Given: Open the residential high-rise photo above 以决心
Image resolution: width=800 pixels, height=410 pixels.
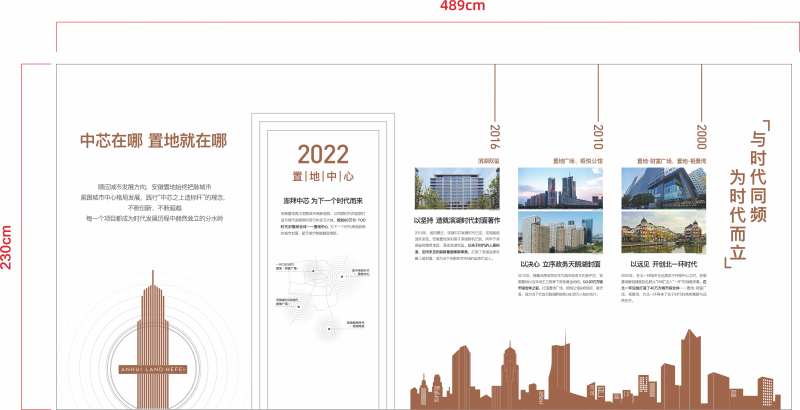Looking at the screenshot, I should pyautogui.click(x=560, y=233).
